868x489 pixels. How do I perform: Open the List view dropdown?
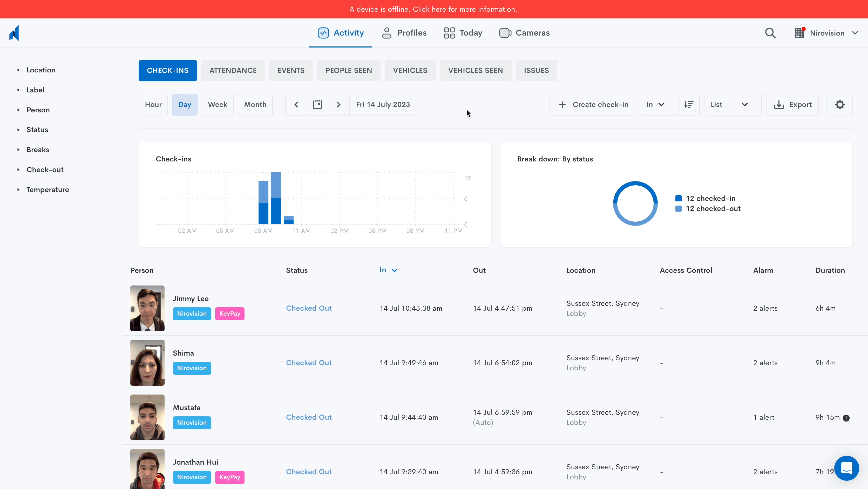(733, 105)
